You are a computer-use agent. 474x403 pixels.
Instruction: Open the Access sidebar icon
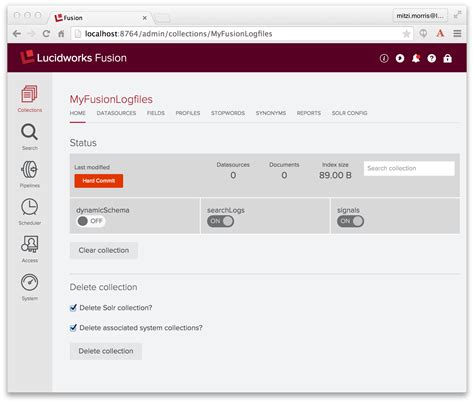click(30, 249)
